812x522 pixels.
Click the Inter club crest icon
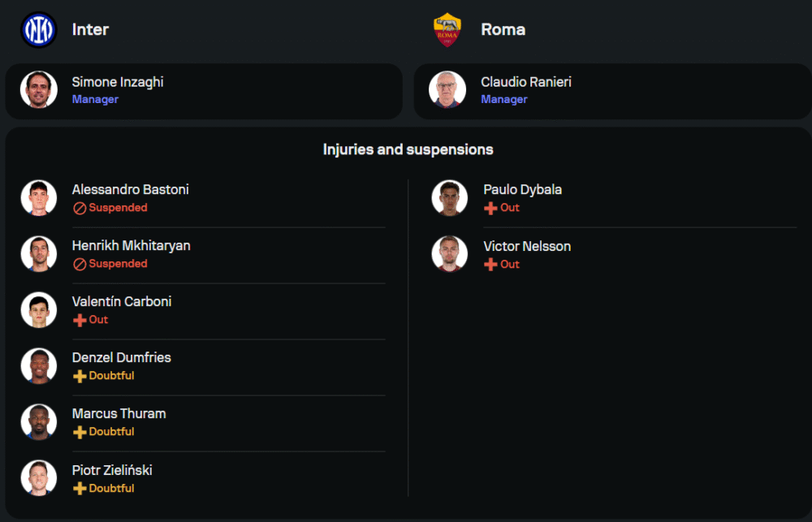pos(38,30)
